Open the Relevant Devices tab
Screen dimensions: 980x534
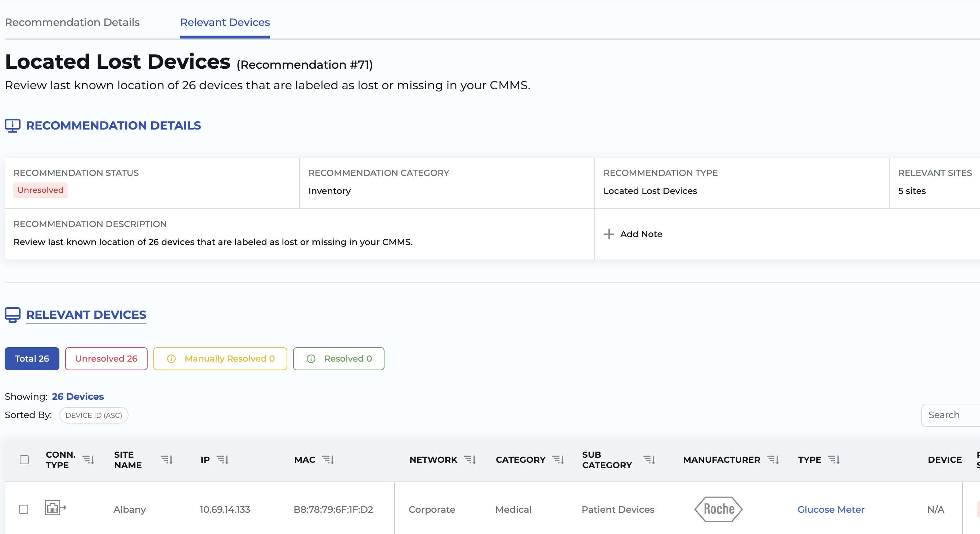click(225, 22)
